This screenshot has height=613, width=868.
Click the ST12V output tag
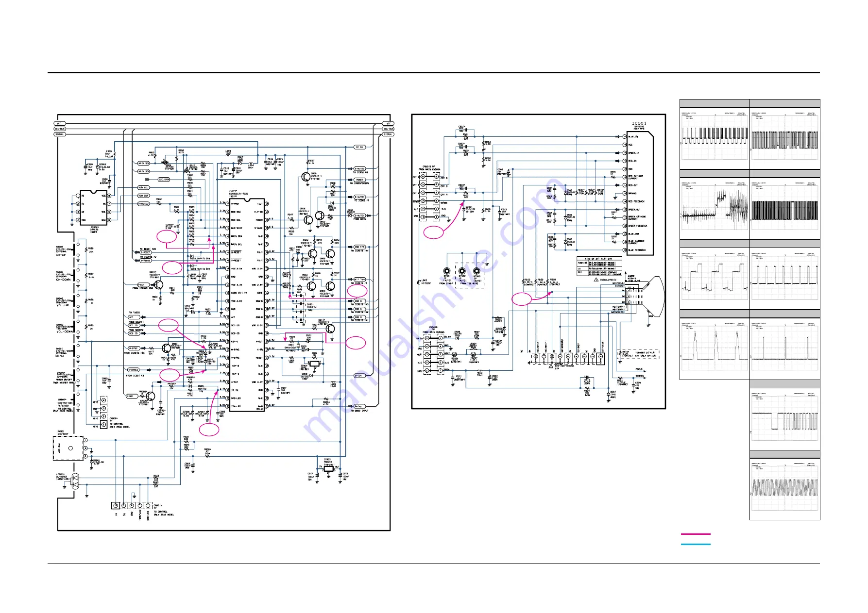(358, 376)
